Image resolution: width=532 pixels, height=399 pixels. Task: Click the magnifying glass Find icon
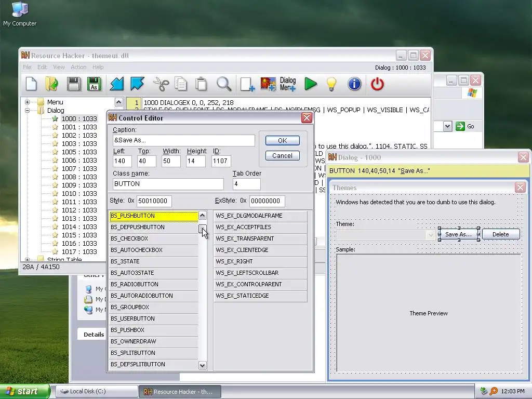click(x=224, y=84)
